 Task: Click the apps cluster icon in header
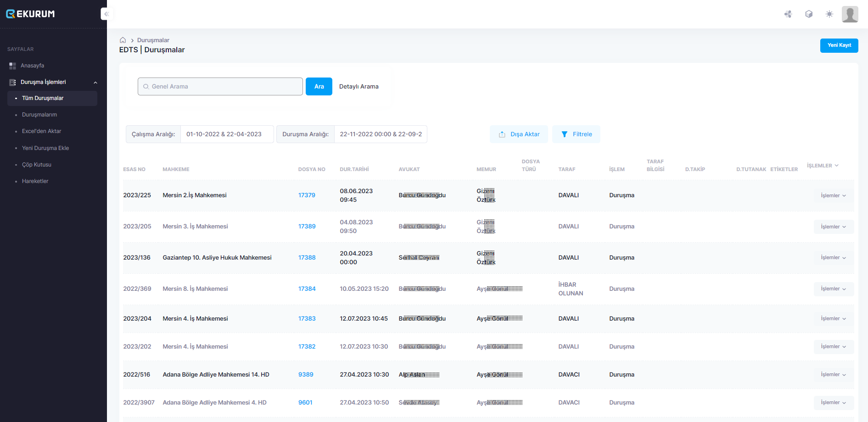tap(788, 14)
